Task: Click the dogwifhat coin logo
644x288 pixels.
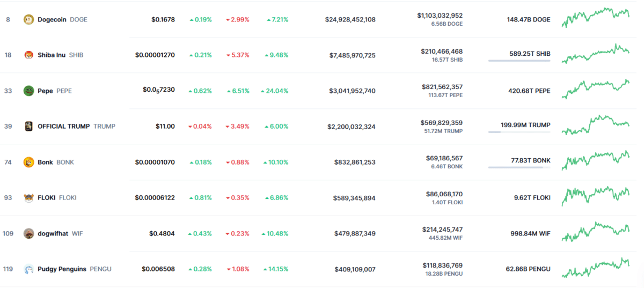Action: (x=29, y=233)
